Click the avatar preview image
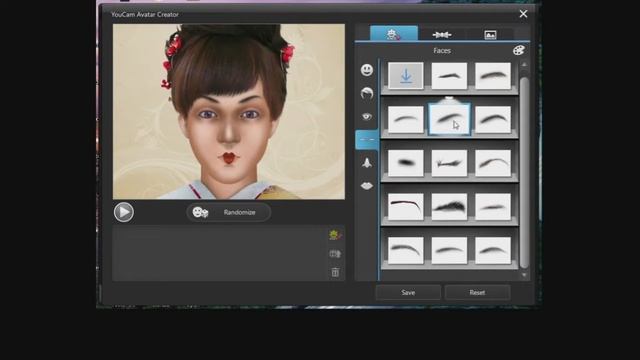The height and width of the screenshot is (360, 640). 229,111
